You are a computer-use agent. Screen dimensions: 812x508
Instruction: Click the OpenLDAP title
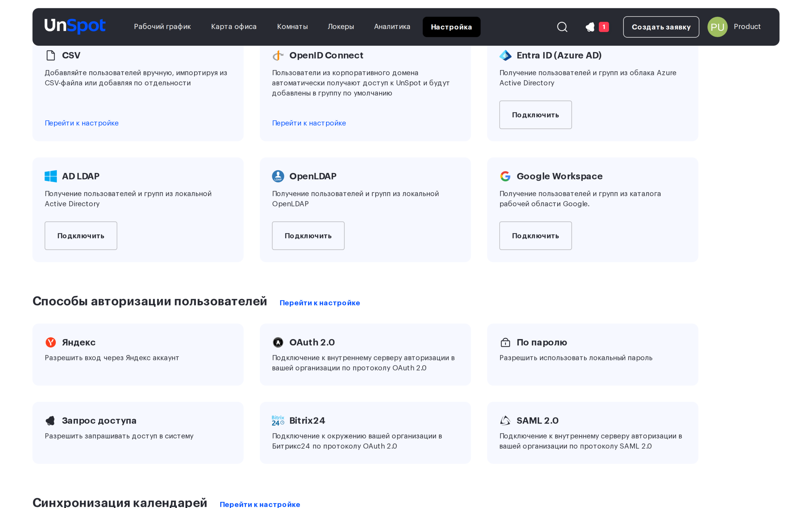[x=313, y=176]
